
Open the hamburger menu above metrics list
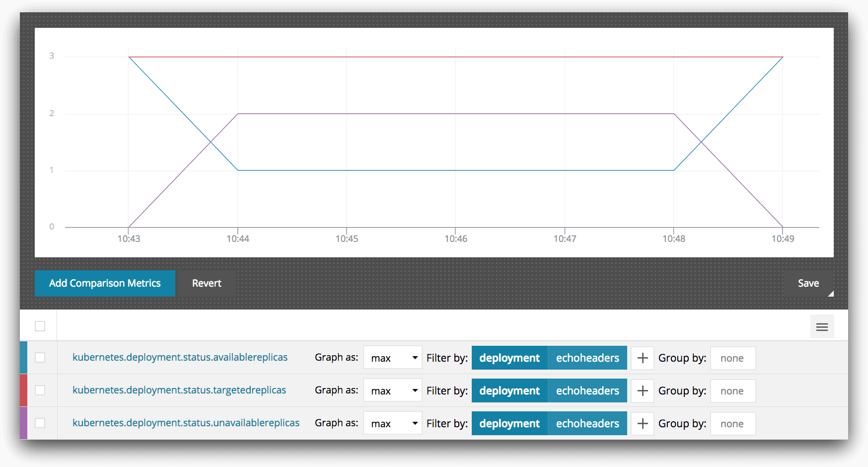tap(822, 327)
